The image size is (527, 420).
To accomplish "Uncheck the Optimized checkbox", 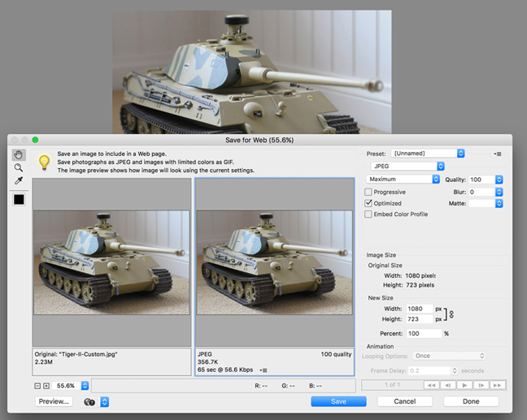I will pos(369,203).
